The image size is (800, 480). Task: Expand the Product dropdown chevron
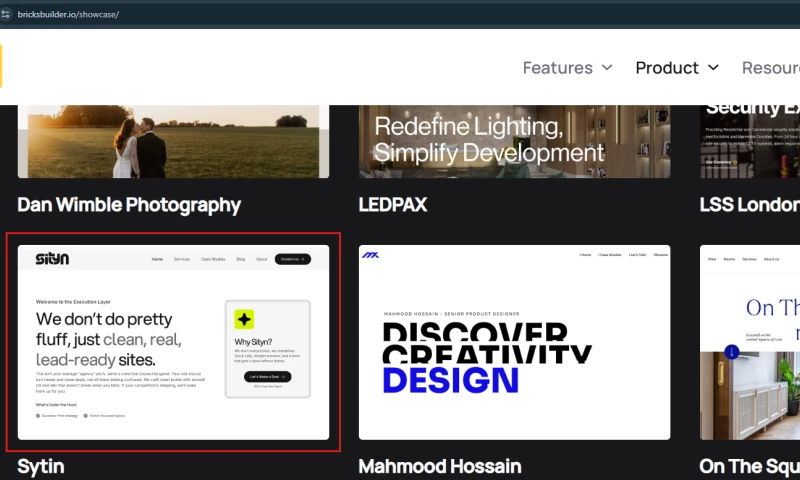coord(713,67)
